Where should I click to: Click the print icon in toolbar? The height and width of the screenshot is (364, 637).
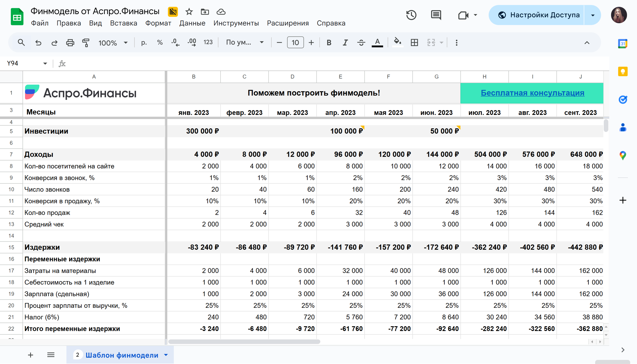coord(70,43)
